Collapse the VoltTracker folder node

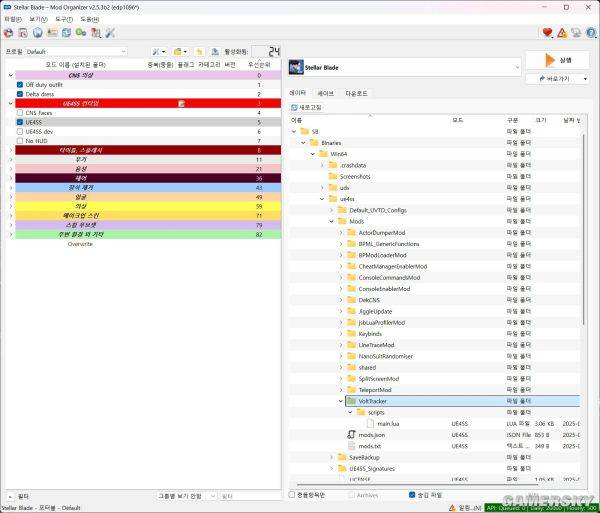[341, 401]
